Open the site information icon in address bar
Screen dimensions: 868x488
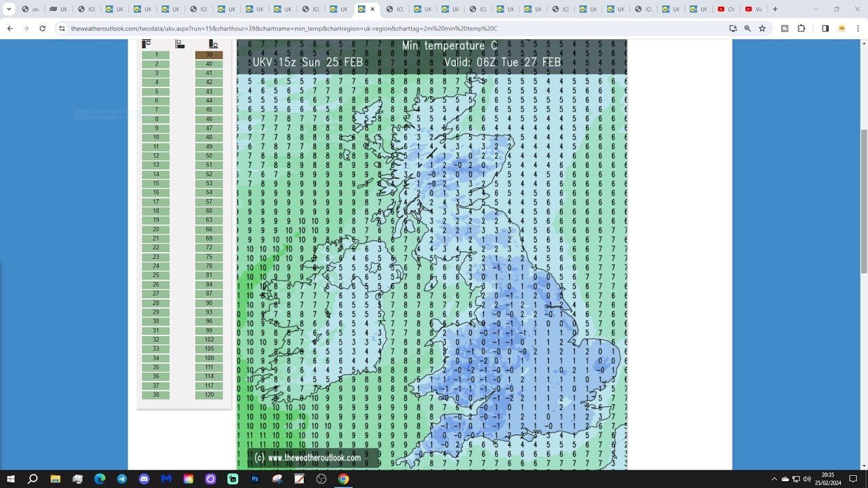point(62,28)
